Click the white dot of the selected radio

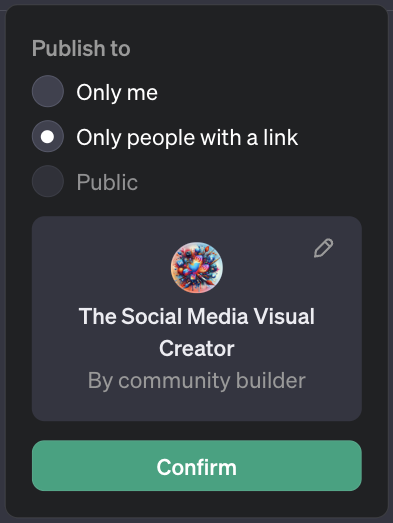47,137
